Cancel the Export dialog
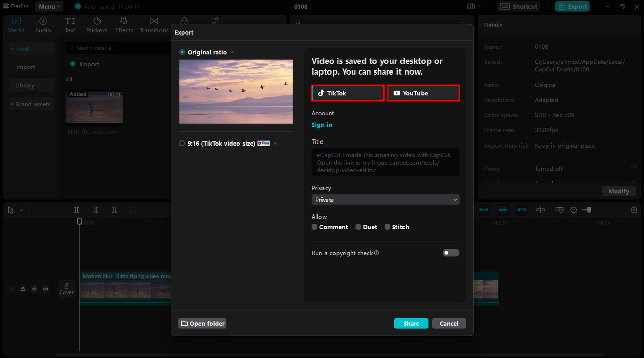644x358 pixels. [x=449, y=323]
